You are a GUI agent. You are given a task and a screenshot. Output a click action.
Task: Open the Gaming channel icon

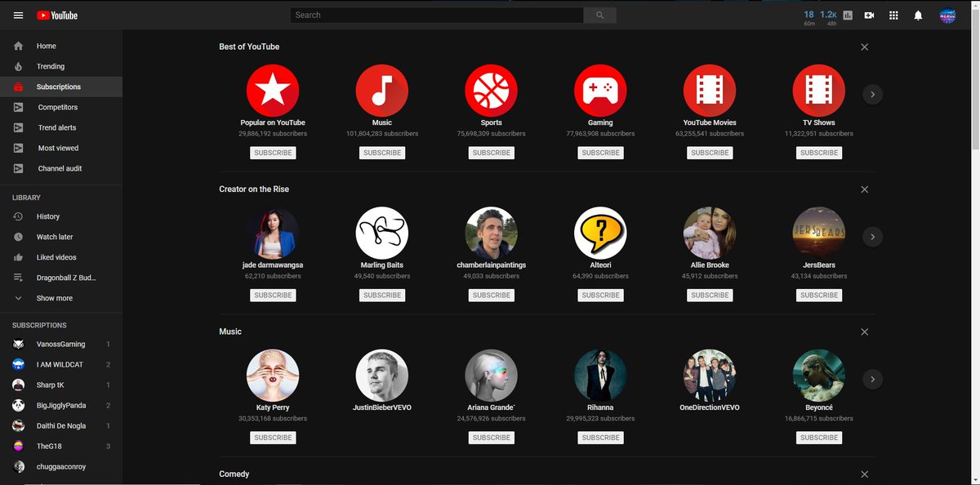click(600, 90)
